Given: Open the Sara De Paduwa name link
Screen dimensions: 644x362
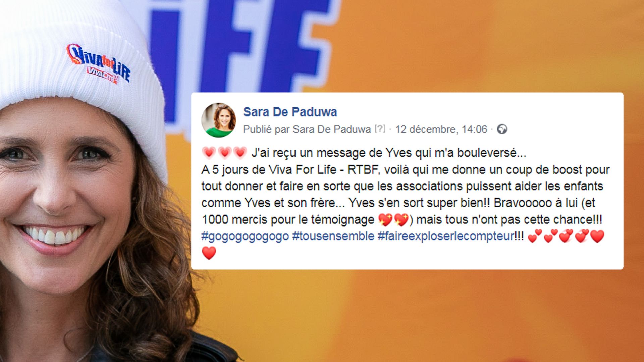Looking at the screenshot, I should point(290,112).
